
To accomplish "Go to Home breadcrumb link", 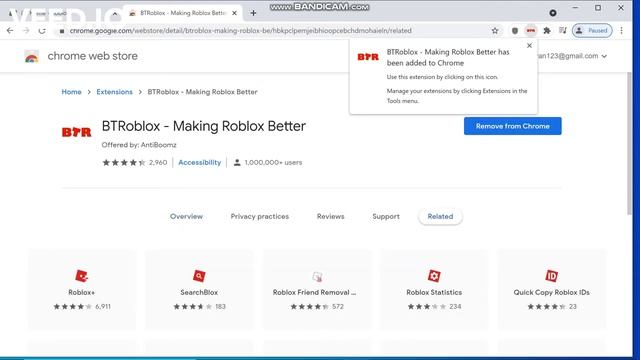I will [71, 92].
